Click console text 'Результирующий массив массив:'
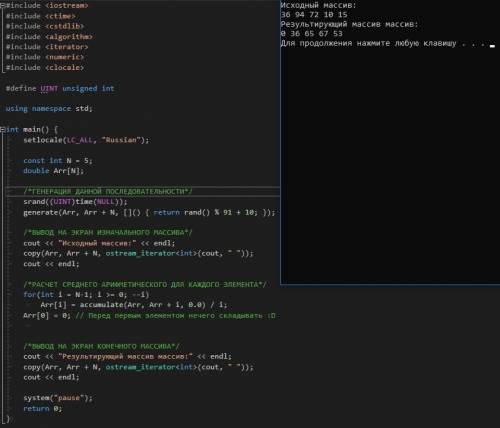Viewport: 500px width, 428px height. (x=349, y=24)
